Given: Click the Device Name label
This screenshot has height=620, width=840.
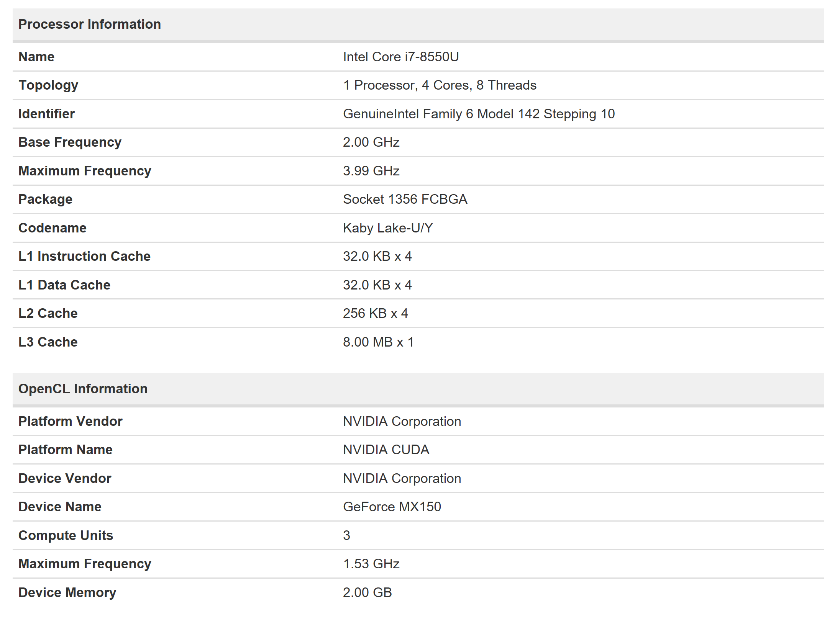Looking at the screenshot, I should click(60, 507).
